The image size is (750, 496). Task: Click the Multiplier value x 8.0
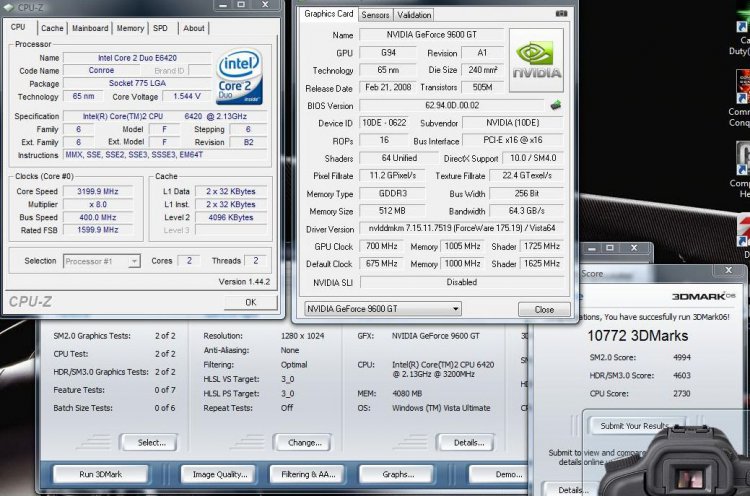click(x=98, y=204)
